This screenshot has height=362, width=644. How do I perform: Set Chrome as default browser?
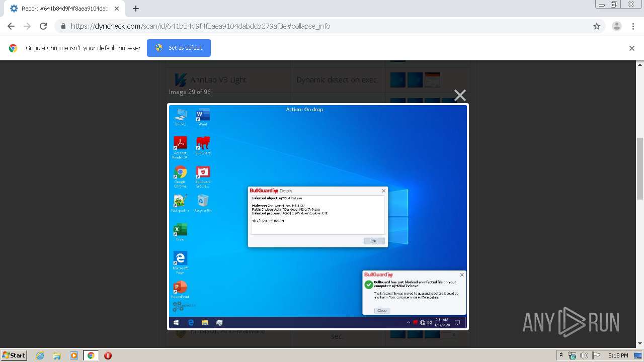click(179, 48)
